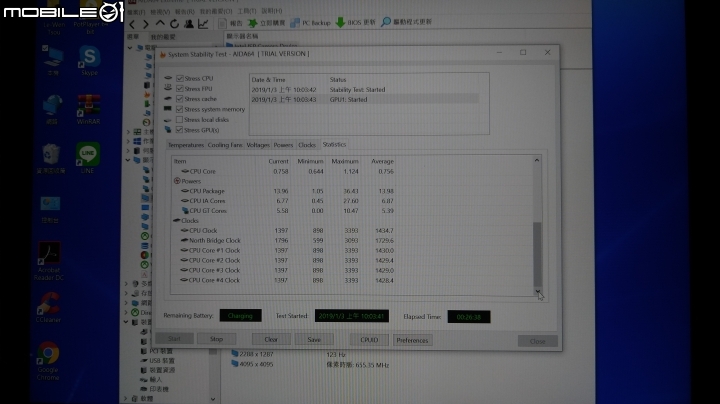Image resolution: width=720 pixels, height=404 pixels.
Task: Open the This PC desktop icon
Action: click(x=52, y=61)
